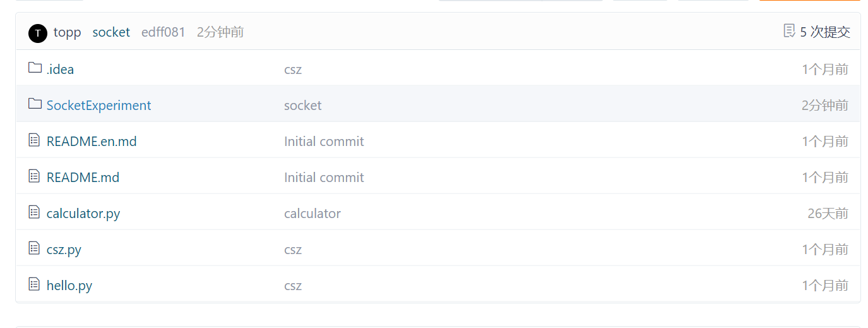The width and height of the screenshot is (868, 328).
Task: Open the latest commit message socket
Action: [x=111, y=32]
